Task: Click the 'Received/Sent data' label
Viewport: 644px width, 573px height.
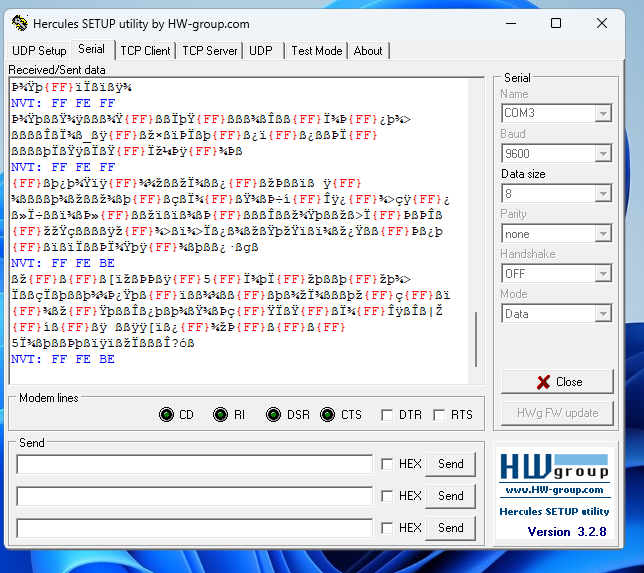Action: (57, 70)
